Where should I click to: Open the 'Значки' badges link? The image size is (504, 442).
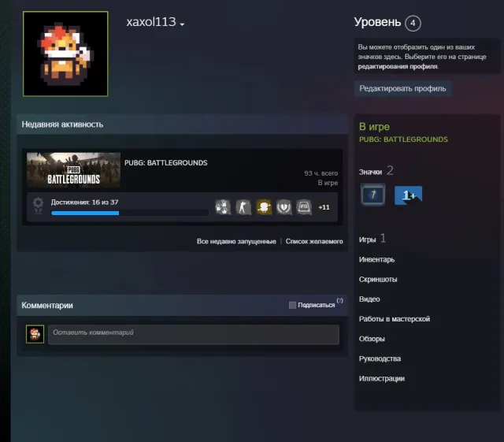coord(370,172)
